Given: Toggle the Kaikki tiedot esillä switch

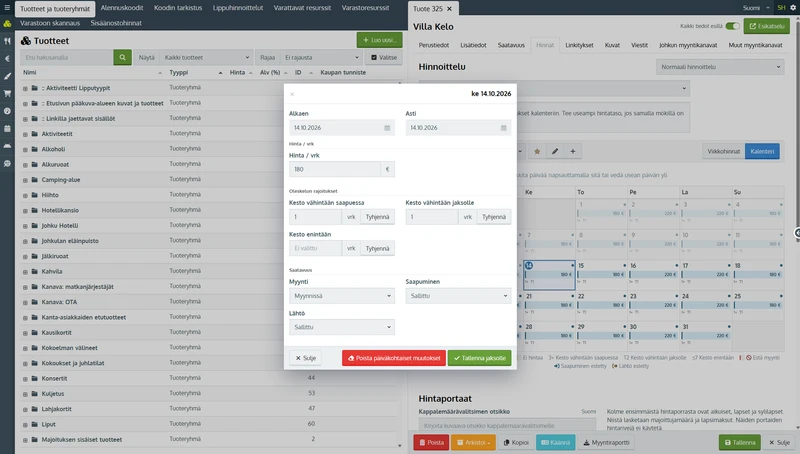Looking at the screenshot, I should pos(732,26).
